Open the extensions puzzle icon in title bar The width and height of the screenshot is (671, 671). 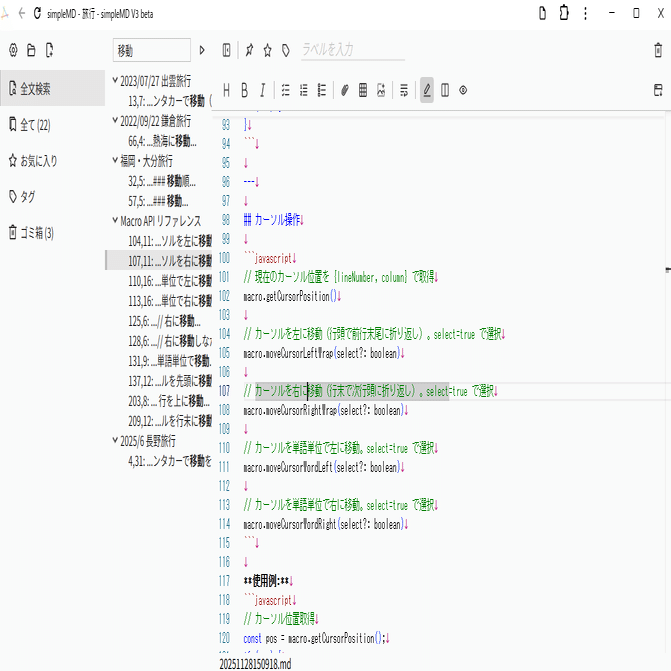click(564, 13)
